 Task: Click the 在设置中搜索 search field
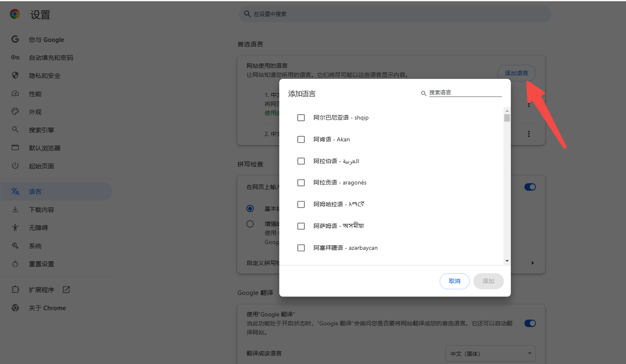point(395,14)
